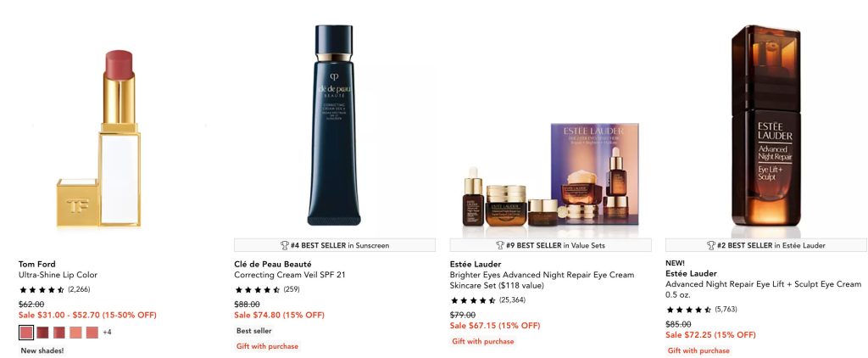View star ratings for Eye Lift + Sculpt cream

[x=701, y=310]
